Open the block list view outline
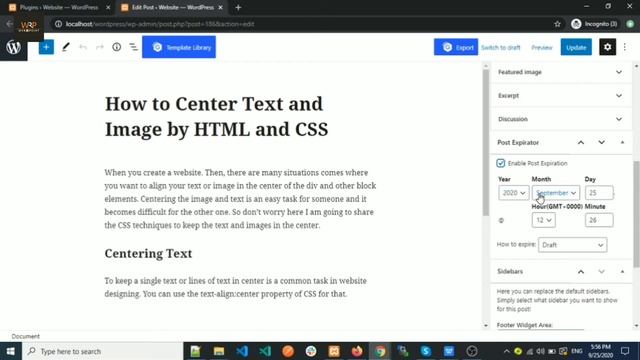Image resolution: width=640 pixels, height=360 pixels. click(x=133, y=47)
